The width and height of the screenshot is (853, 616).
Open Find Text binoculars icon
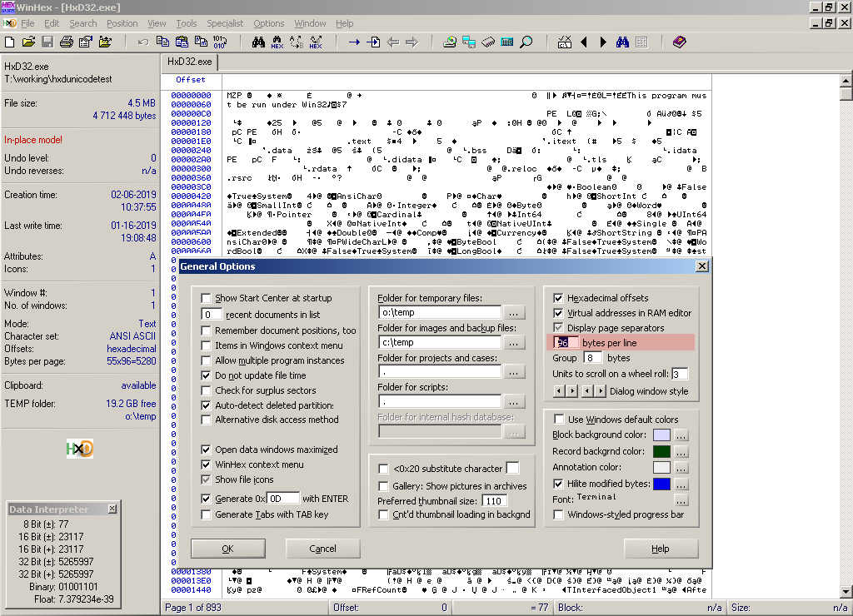point(258,42)
